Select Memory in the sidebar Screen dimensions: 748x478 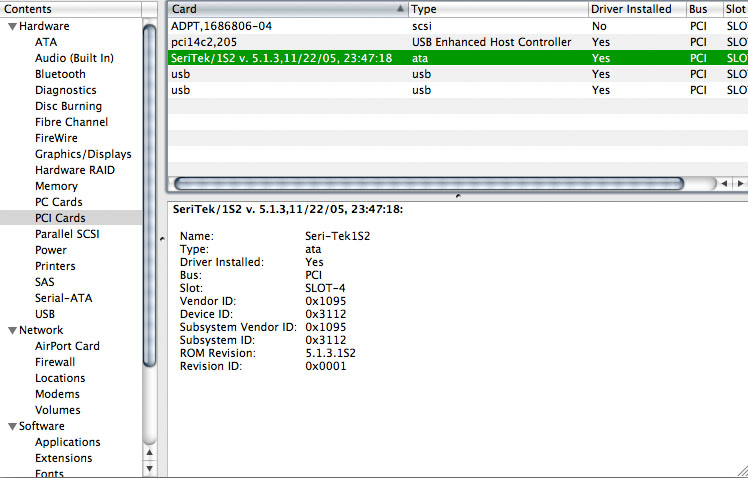(x=56, y=187)
